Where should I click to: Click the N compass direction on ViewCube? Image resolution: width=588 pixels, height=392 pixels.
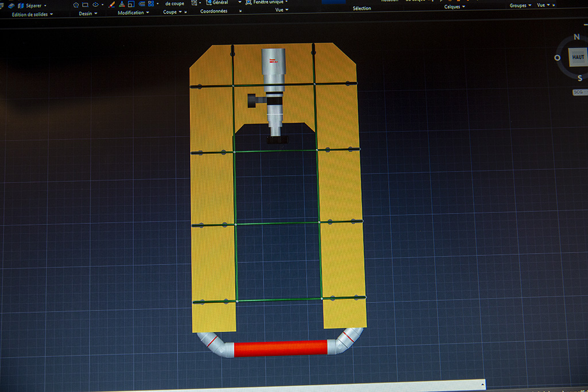(x=577, y=37)
